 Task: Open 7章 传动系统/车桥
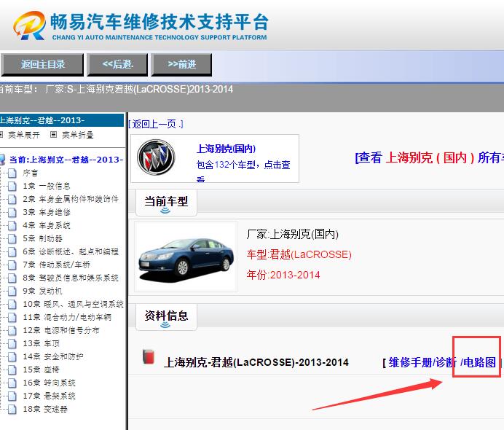56,265
